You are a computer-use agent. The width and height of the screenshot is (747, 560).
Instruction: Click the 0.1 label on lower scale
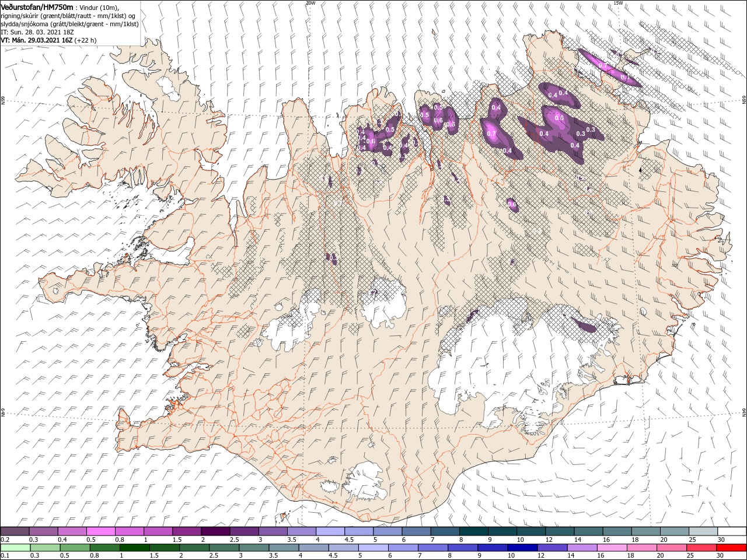(x=5, y=556)
